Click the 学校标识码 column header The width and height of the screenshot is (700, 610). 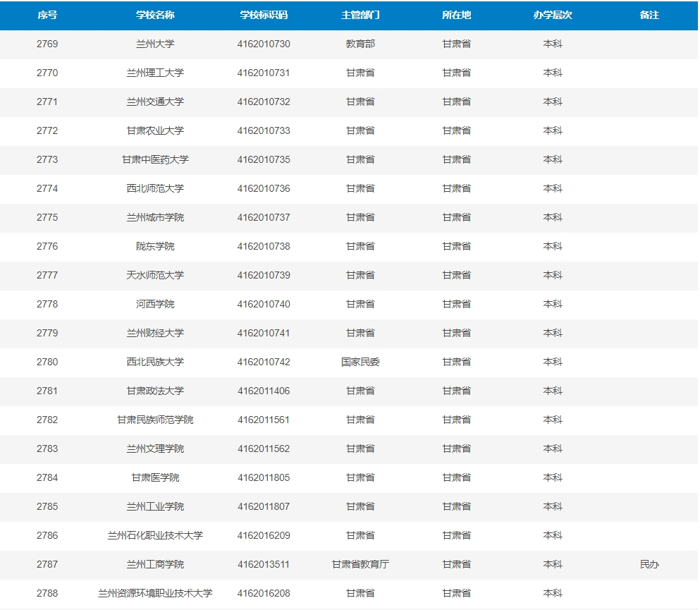click(264, 16)
